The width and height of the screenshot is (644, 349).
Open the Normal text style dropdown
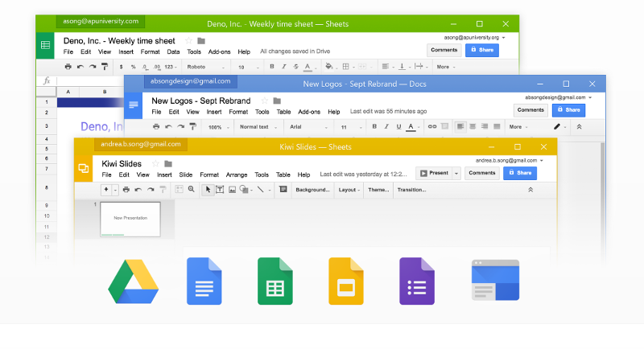256,127
